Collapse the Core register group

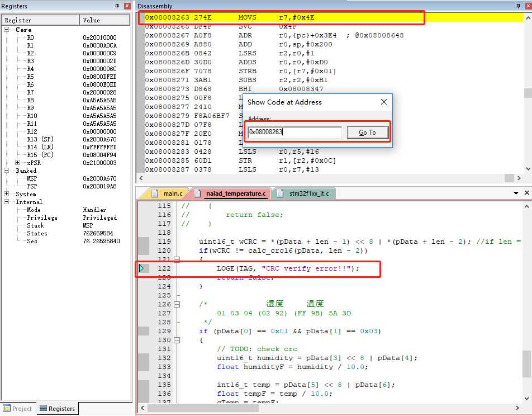7,30
